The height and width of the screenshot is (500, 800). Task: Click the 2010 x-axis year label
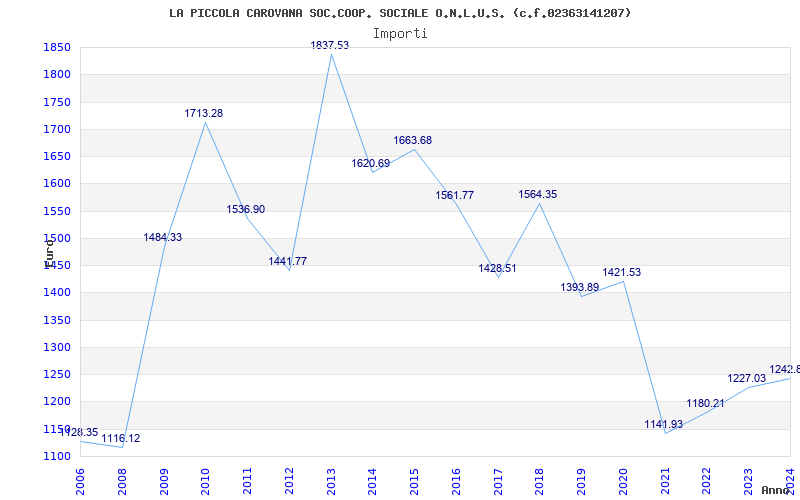click(206, 481)
